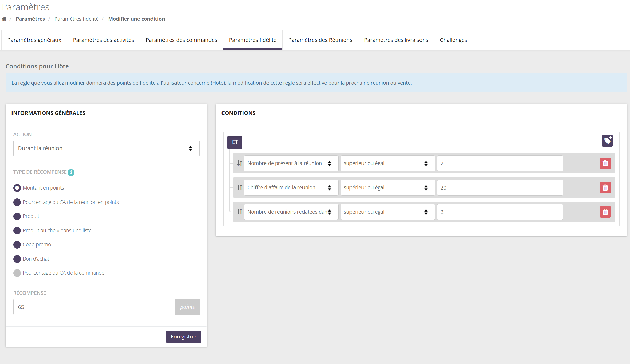Click the info icon next to Type de récompense
630x364 pixels.
[x=71, y=172]
